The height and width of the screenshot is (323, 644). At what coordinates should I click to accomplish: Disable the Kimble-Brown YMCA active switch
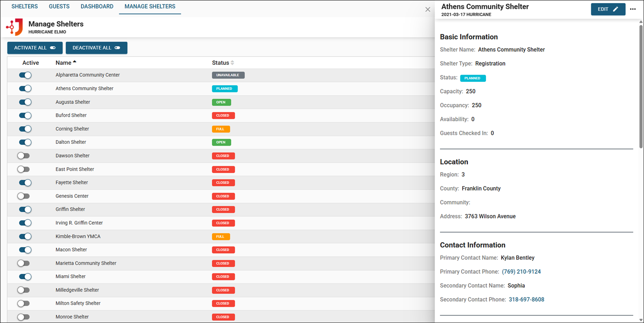(25, 236)
